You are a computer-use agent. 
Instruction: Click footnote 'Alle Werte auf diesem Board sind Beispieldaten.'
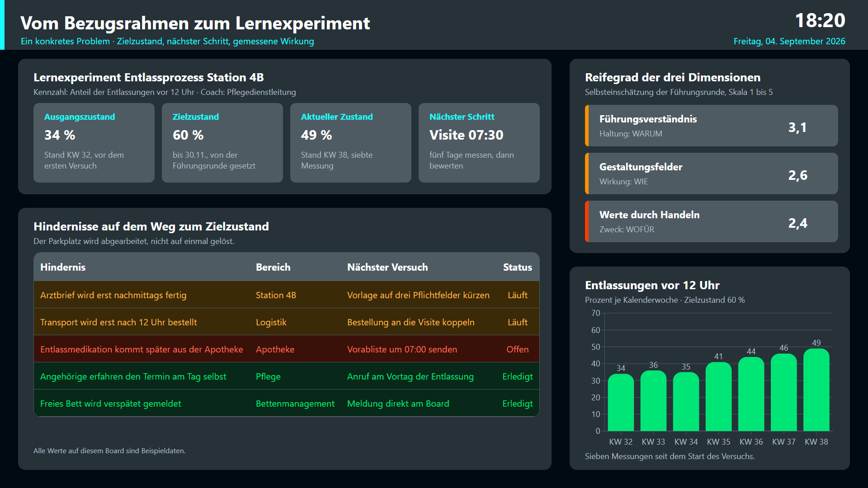(109, 451)
